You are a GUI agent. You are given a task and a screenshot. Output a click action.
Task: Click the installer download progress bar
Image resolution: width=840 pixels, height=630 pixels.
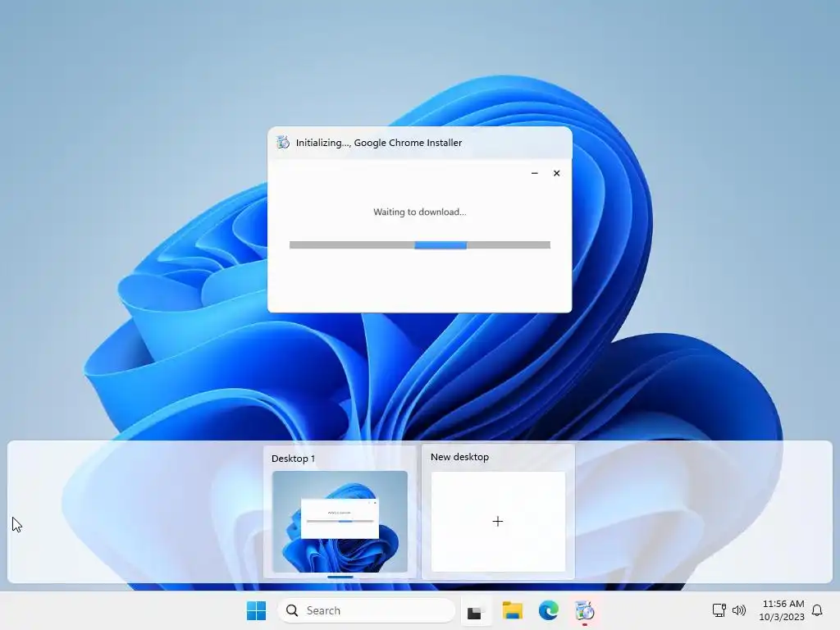point(419,244)
